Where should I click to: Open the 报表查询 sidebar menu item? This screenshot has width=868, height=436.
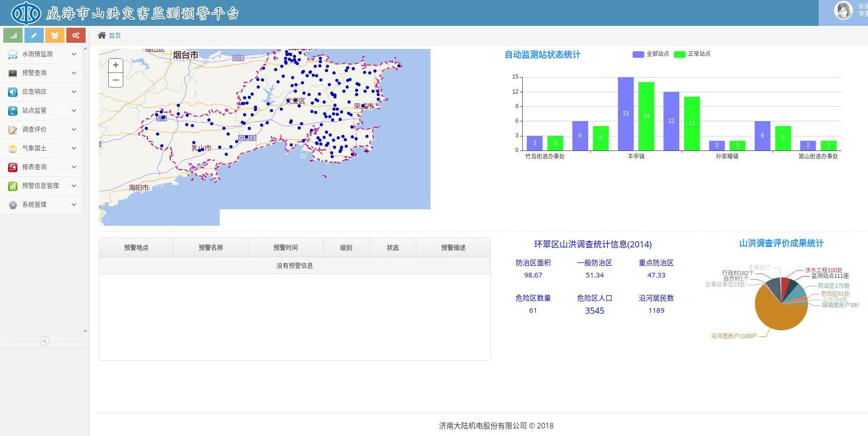pos(34,167)
